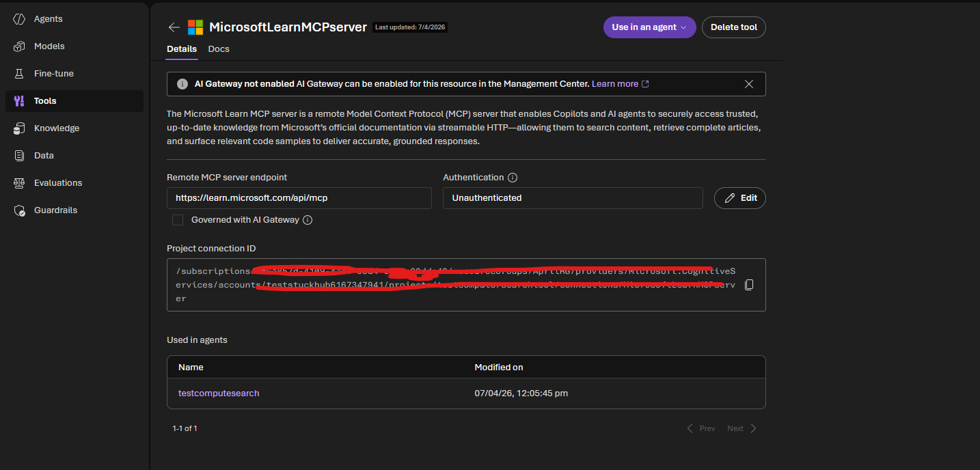Open Data section icon
Screen dimensions: 980x470
(20, 156)
